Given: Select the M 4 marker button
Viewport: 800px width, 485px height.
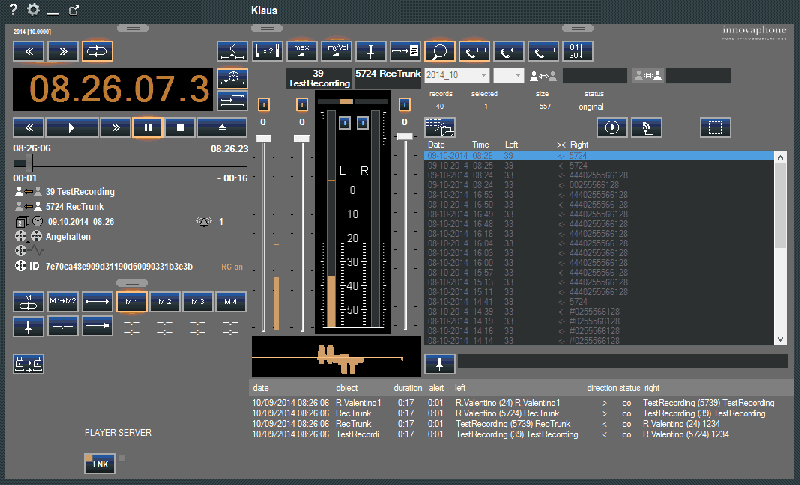Looking at the screenshot, I should coord(231,302).
